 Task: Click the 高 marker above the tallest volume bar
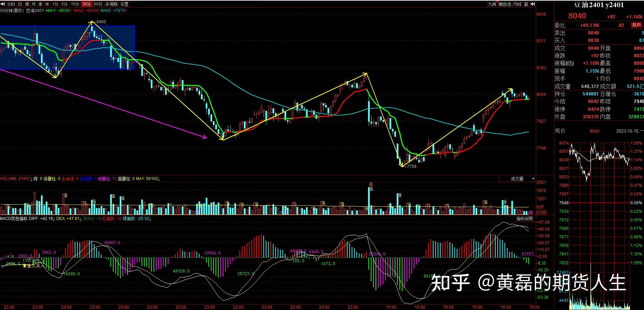371,184
